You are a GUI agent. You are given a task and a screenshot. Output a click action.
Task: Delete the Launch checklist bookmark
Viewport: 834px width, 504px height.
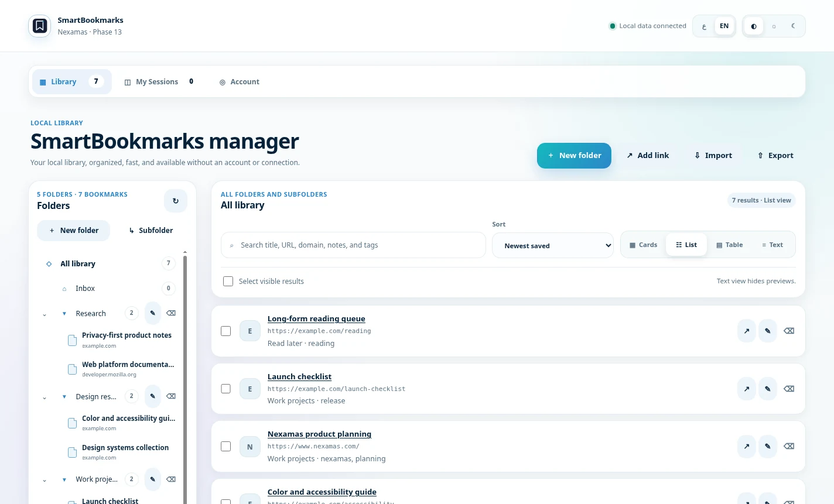pos(789,389)
